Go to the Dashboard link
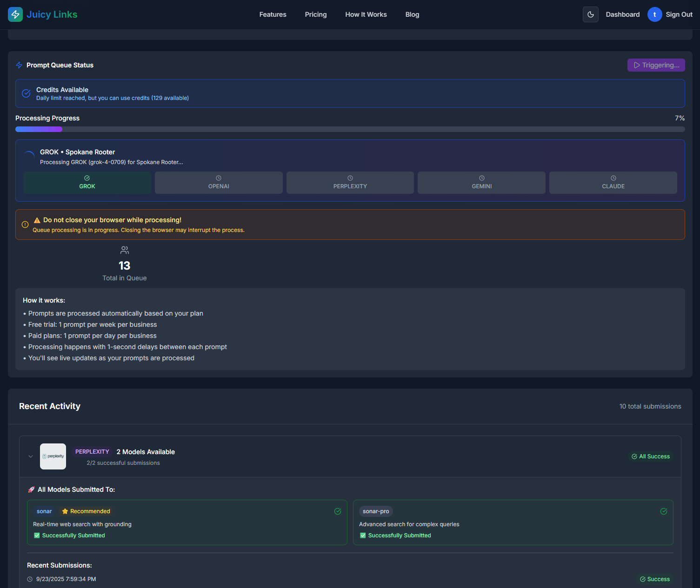The width and height of the screenshot is (700, 588). [623, 14]
